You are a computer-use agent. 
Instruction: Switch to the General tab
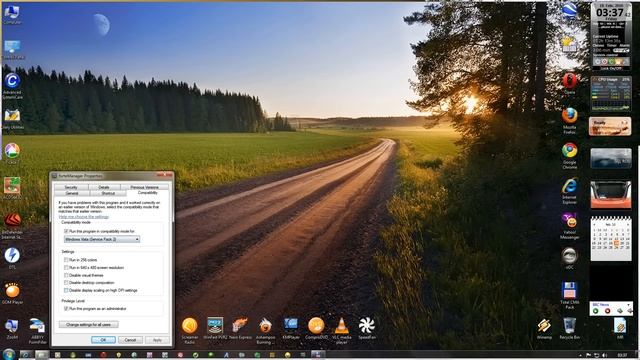click(x=72, y=193)
